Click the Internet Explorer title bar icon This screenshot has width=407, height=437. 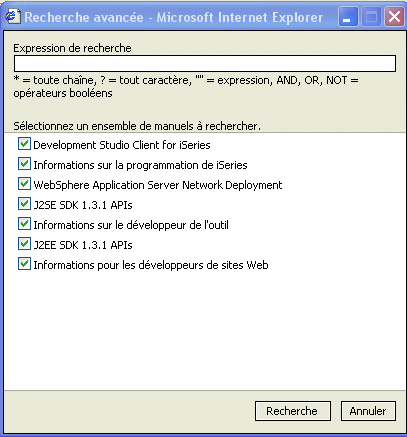(x=13, y=17)
